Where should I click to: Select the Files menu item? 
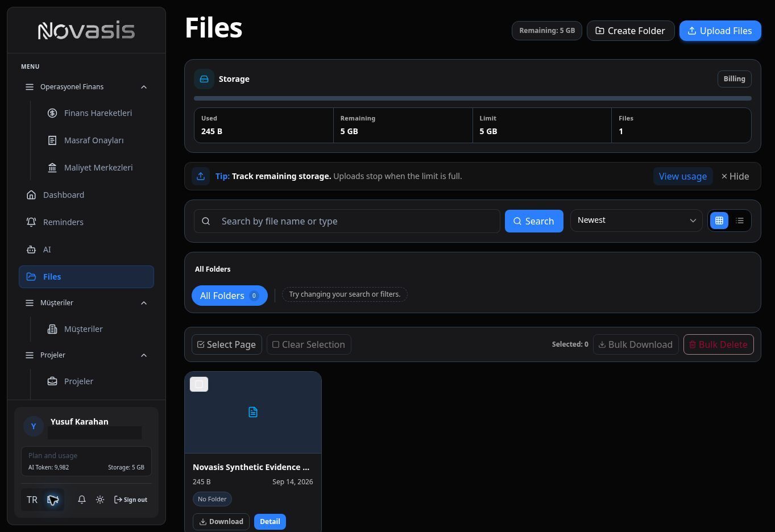coord(86,277)
